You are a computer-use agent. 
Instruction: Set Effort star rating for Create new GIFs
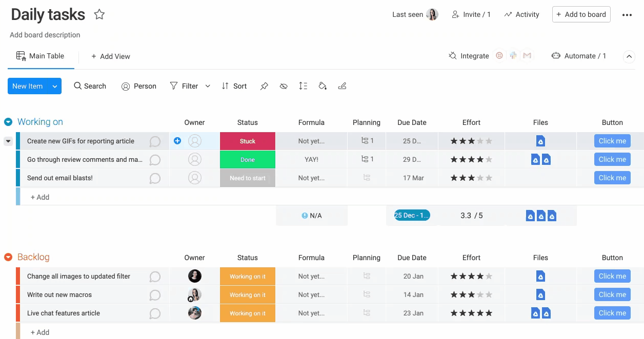(471, 141)
